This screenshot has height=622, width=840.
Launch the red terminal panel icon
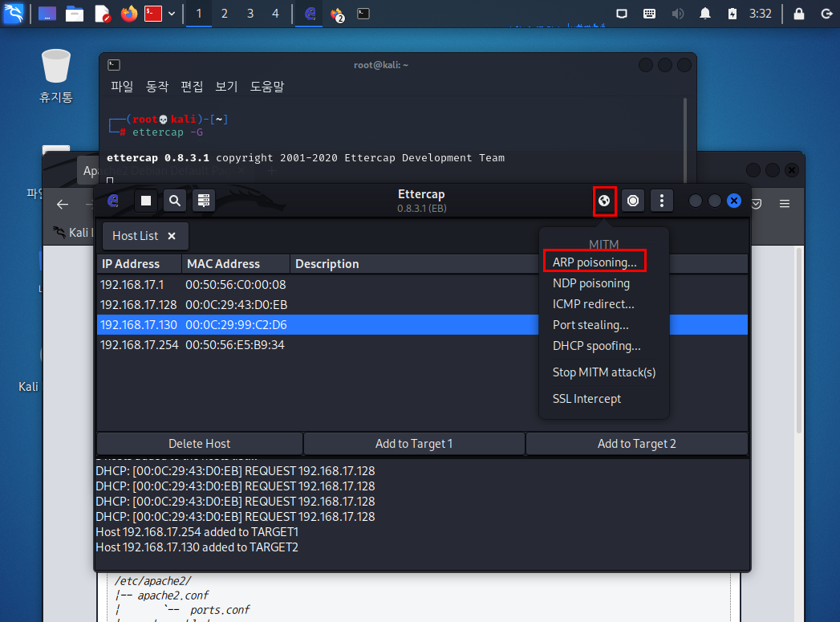point(153,14)
